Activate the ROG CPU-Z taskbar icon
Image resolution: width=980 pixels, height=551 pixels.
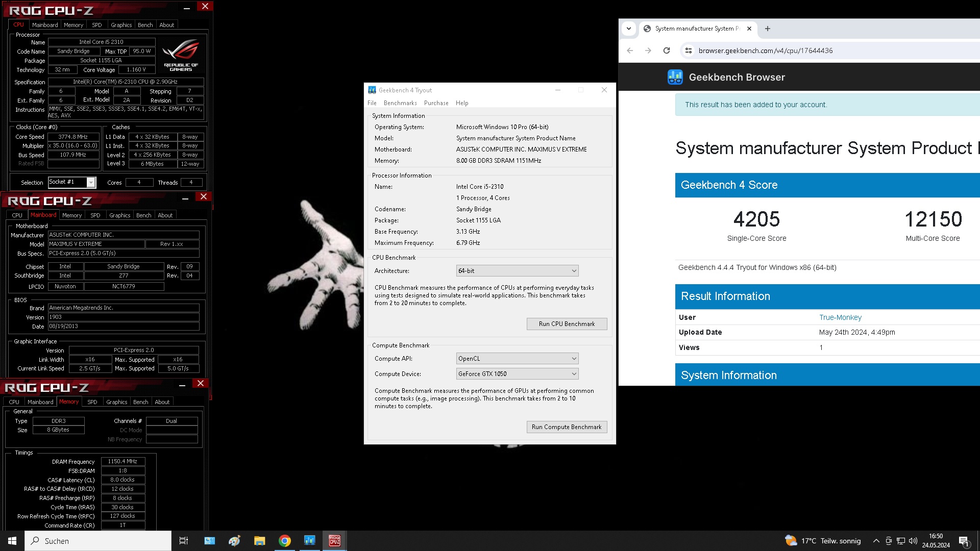pyautogui.click(x=334, y=541)
